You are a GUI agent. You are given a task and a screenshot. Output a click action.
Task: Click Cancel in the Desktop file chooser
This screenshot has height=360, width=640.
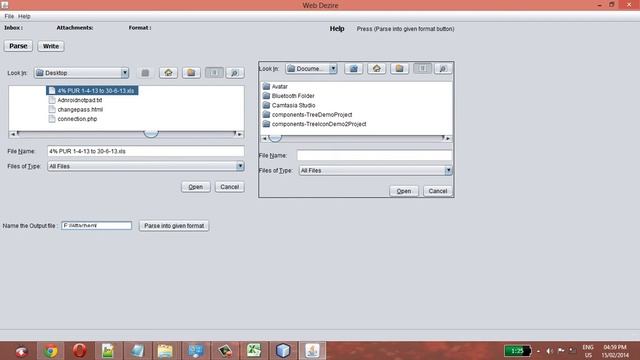(229, 187)
